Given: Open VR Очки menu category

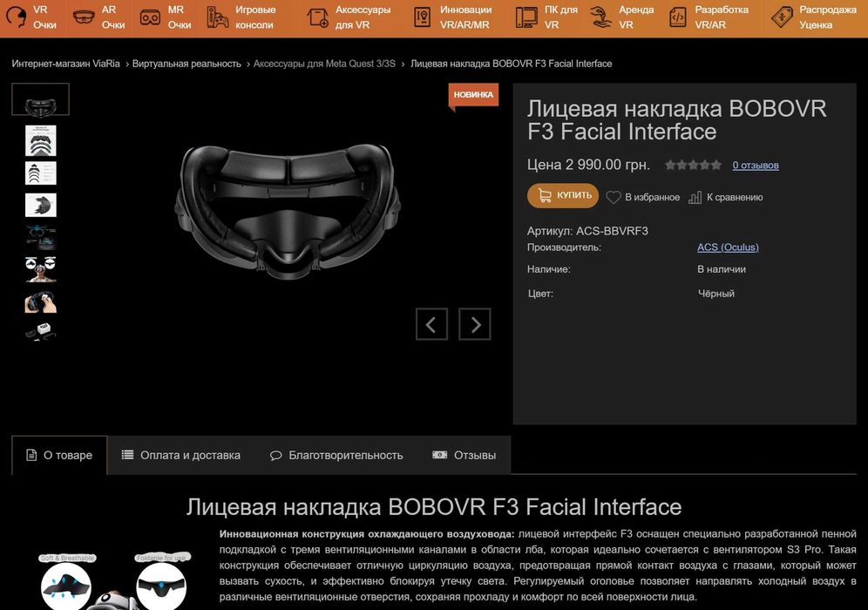Looking at the screenshot, I should point(31,17).
